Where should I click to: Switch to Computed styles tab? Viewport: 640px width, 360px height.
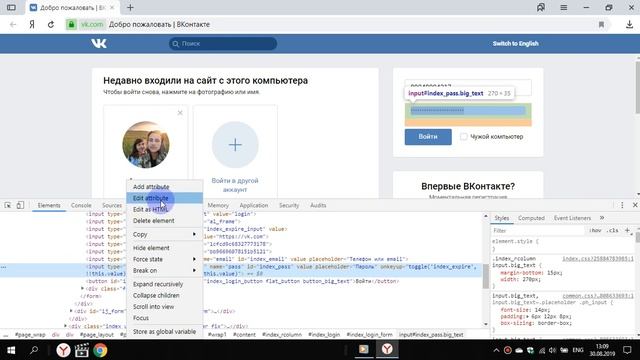point(531,218)
